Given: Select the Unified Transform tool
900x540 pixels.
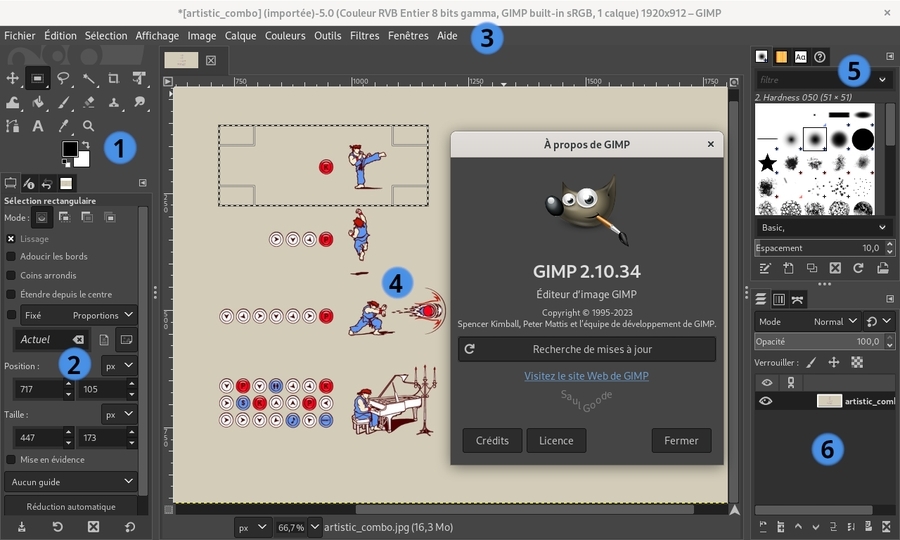Looking at the screenshot, I should tap(139, 78).
